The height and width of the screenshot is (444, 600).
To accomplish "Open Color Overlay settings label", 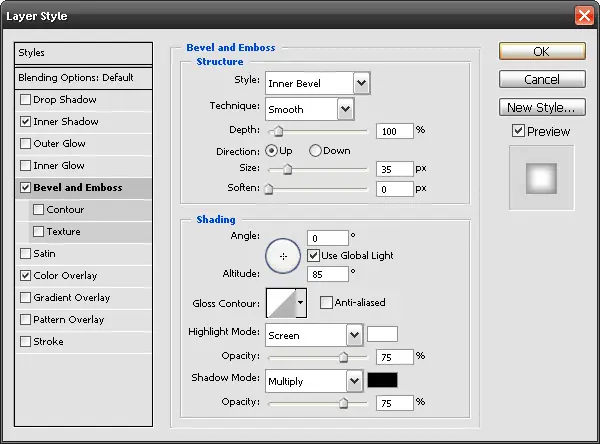I will point(65,276).
